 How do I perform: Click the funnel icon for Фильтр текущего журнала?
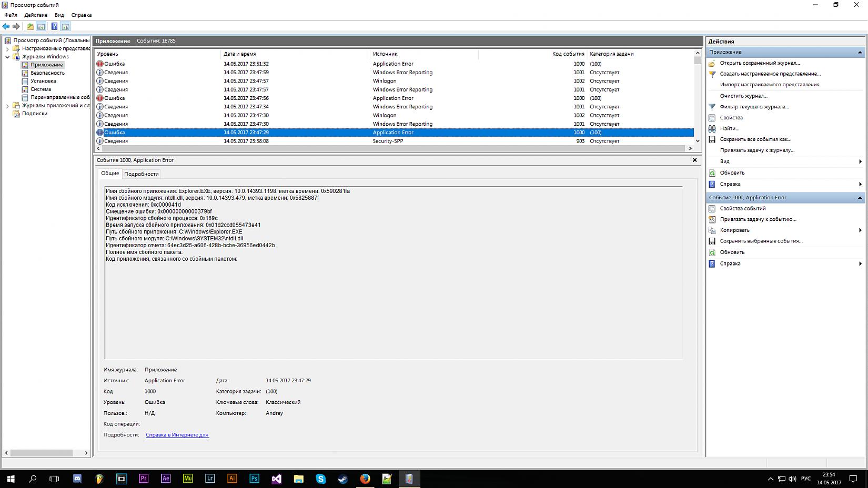pyautogui.click(x=712, y=107)
